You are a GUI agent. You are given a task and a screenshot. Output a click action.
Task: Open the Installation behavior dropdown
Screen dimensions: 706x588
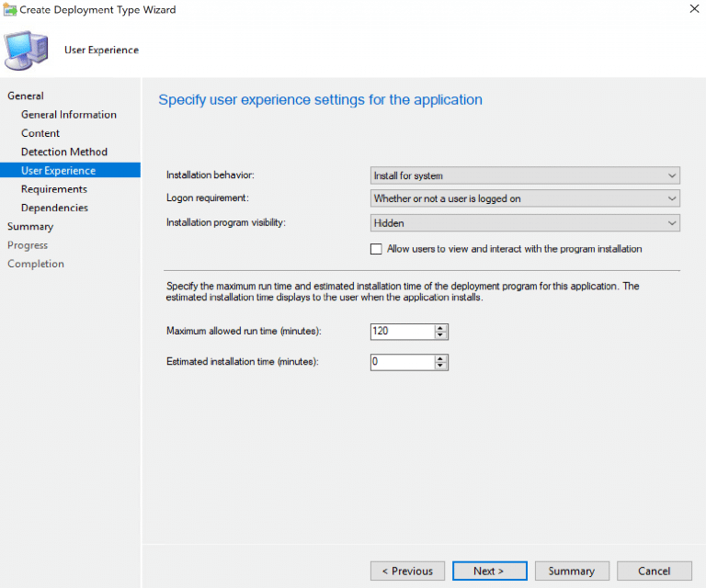pyautogui.click(x=524, y=175)
